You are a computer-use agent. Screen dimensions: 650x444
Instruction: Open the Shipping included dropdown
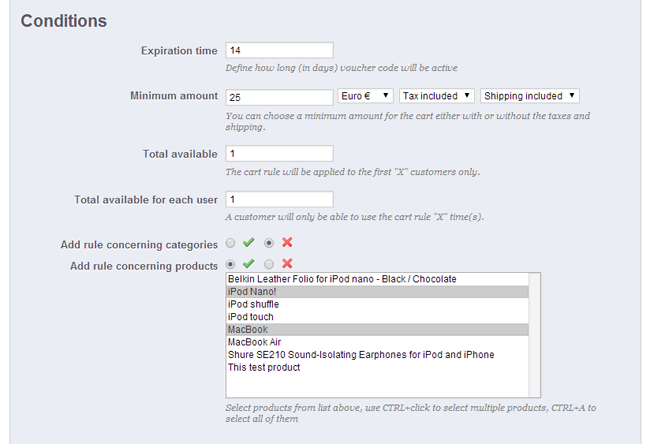click(530, 96)
